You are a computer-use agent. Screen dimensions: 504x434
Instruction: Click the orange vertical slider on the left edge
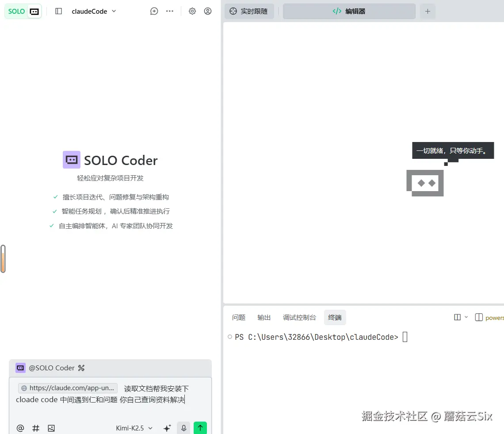click(4, 259)
